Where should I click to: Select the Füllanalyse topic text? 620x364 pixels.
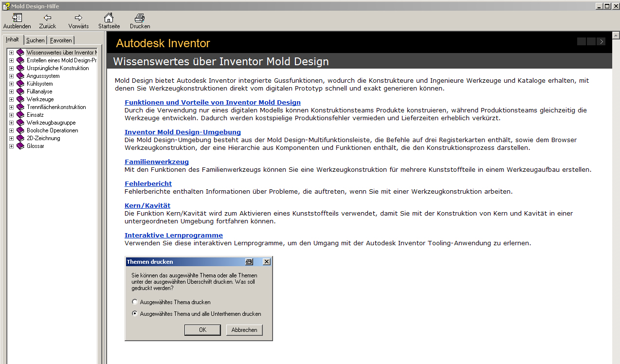click(x=39, y=91)
